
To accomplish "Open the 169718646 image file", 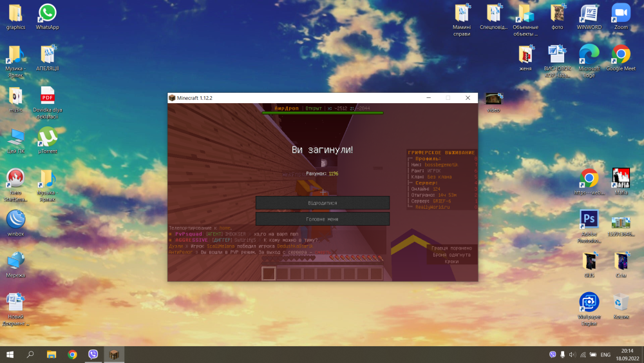I will tap(621, 227).
